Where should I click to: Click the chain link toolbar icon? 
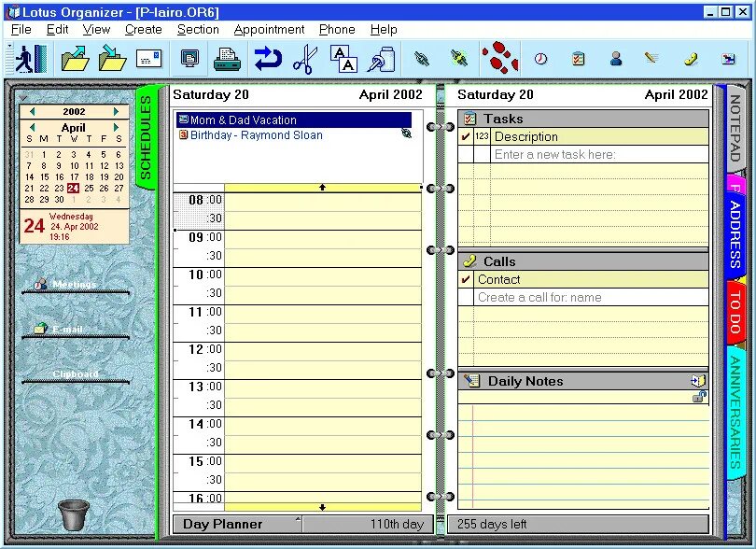[422, 59]
